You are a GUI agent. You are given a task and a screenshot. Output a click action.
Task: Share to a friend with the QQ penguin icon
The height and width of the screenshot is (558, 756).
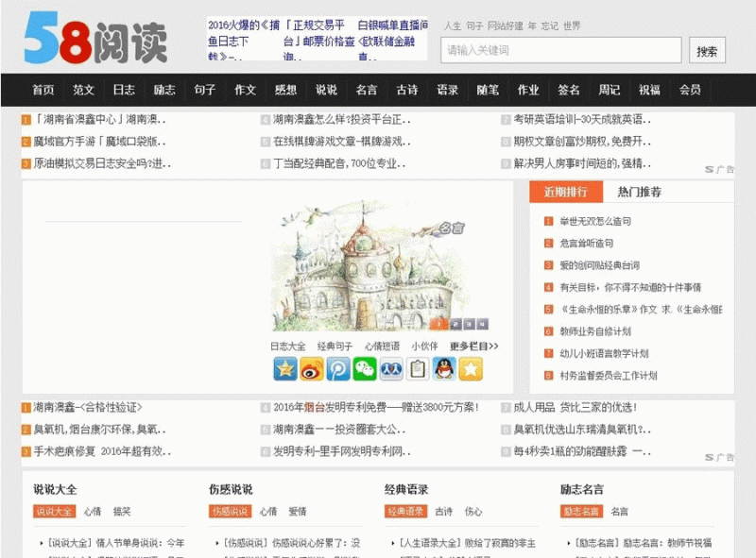pyautogui.click(x=441, y=366)
